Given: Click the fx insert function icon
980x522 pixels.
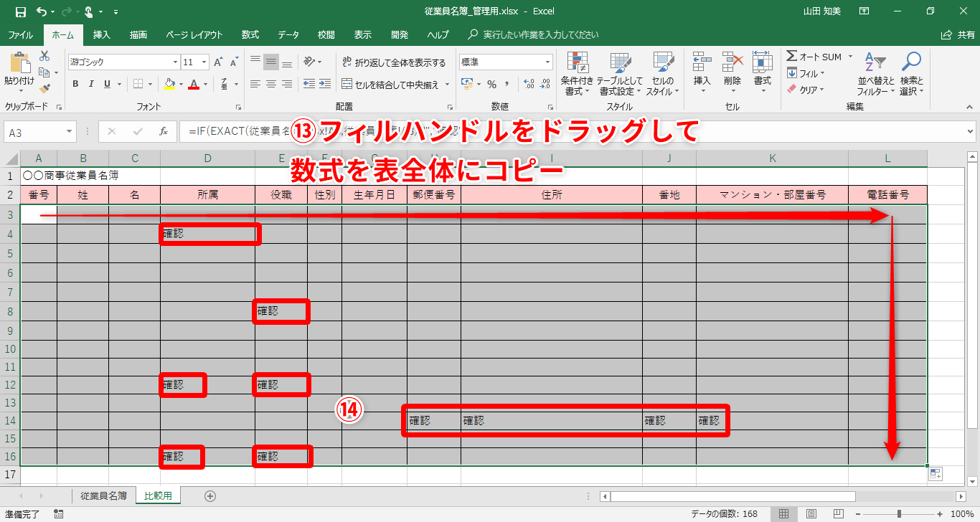Looking at the screenshot, I should (164, 131).
